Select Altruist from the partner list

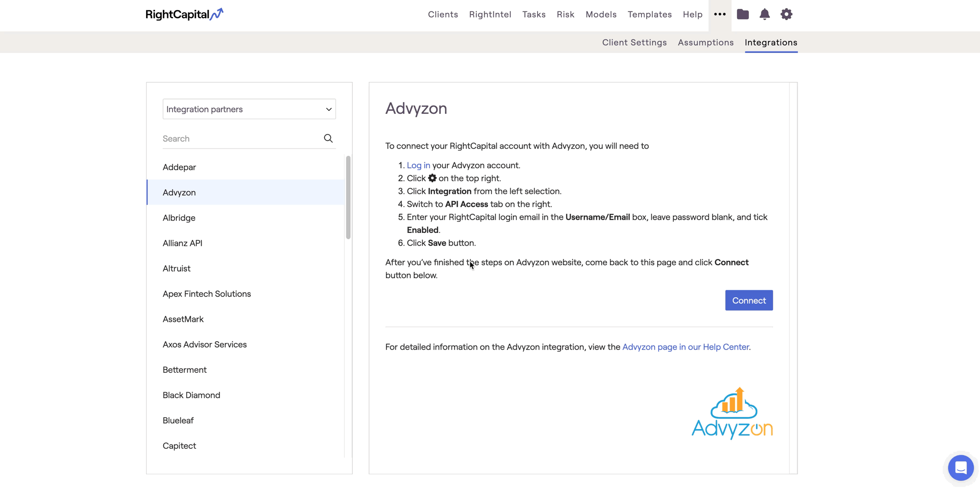click(176, 269)
